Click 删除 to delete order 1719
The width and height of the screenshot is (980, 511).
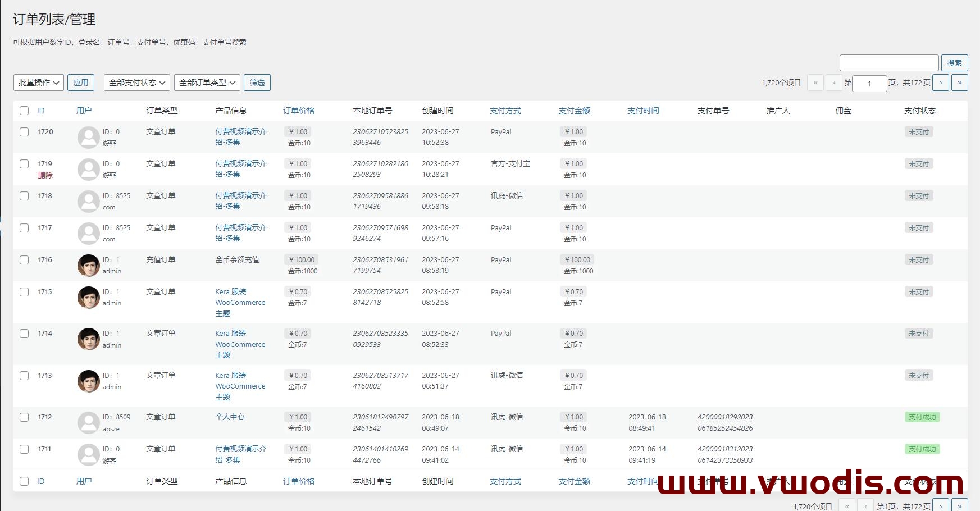click(x=46, y=175)
